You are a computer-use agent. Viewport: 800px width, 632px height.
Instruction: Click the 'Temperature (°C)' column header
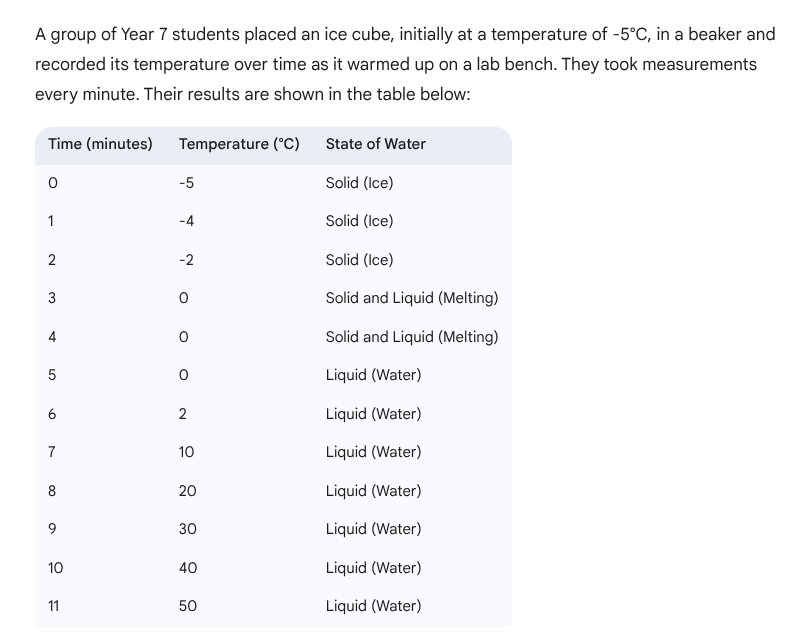point(239,144)
